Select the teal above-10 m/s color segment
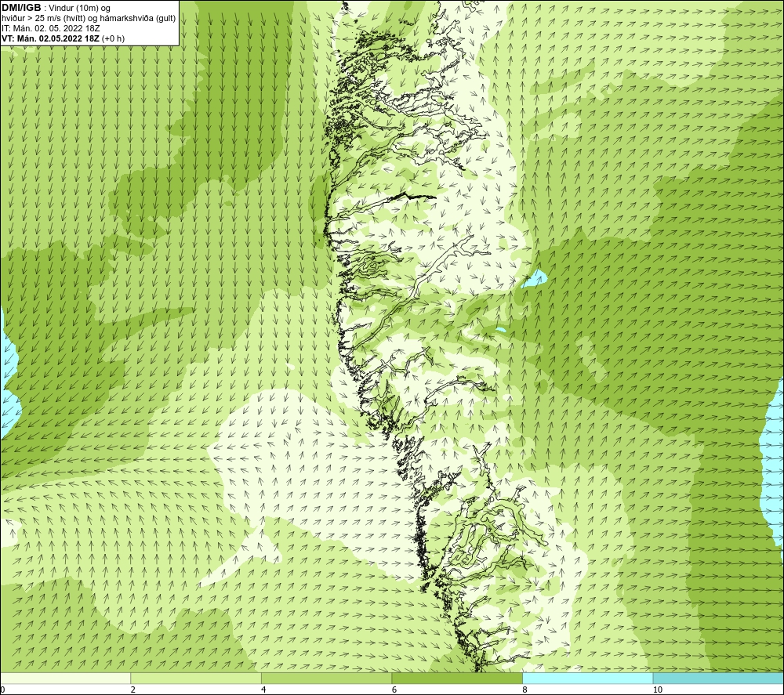784x695 pixels. 718,678
